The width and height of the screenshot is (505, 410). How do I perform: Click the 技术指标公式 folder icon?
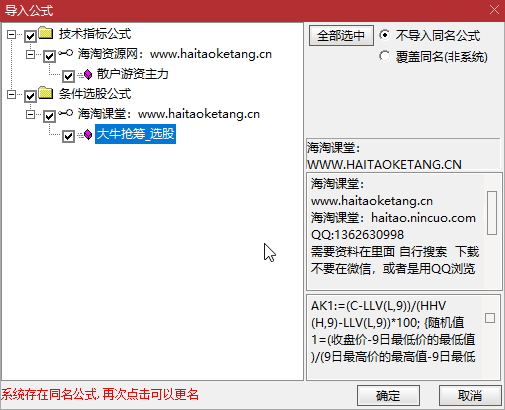pyautogui.click(x=46, y=33)
